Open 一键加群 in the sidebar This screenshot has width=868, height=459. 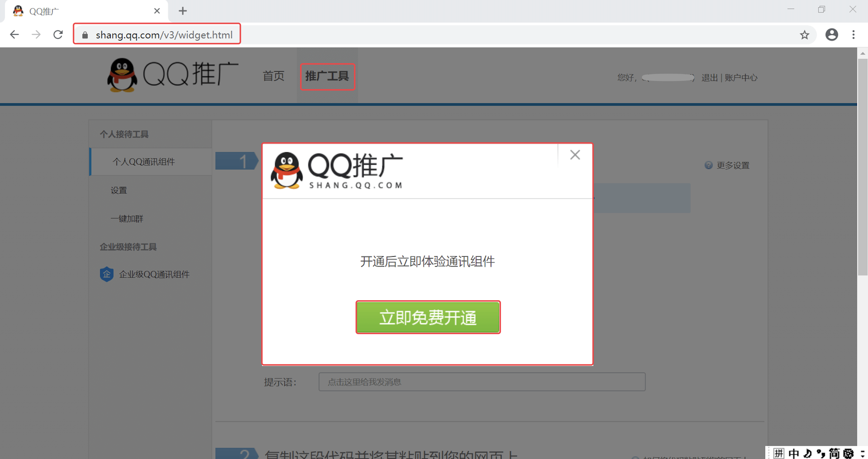[127, 219]
